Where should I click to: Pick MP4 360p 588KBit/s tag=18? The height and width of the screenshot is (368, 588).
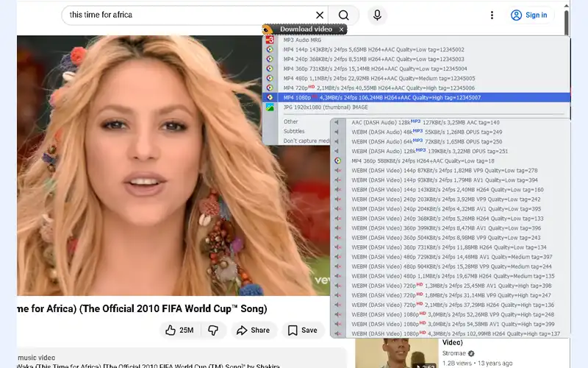451,160
